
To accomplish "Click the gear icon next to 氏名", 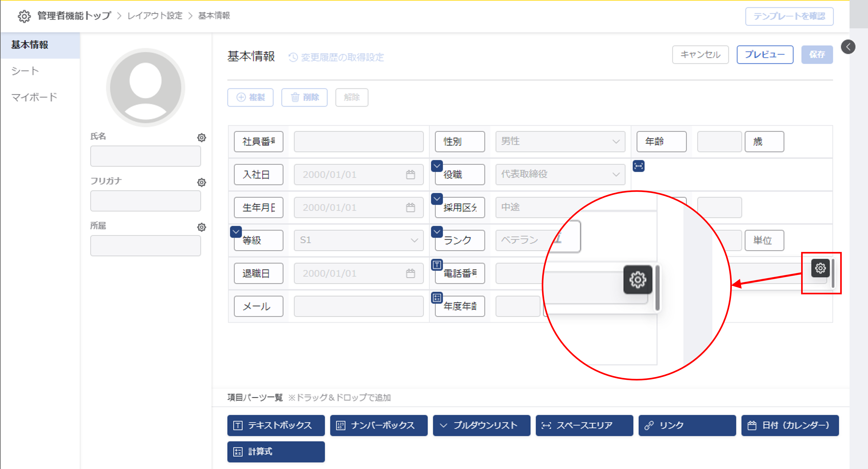I will [x=201, y=138].
